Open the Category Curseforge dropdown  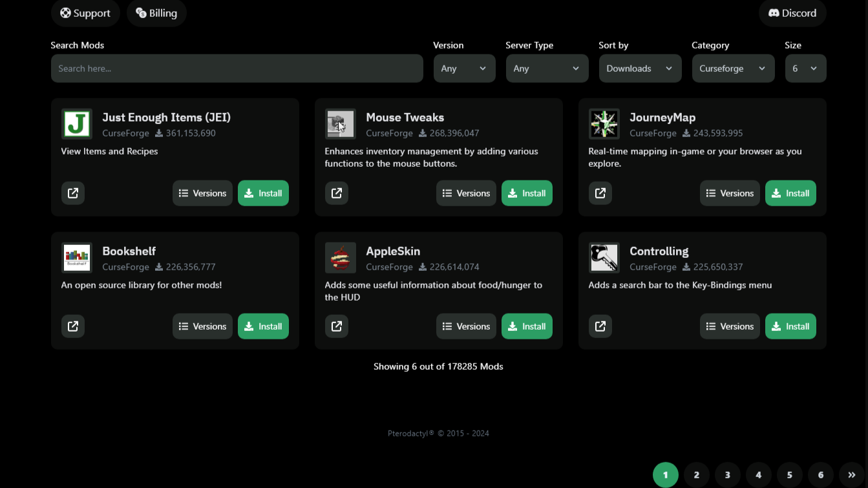point(733,69)
